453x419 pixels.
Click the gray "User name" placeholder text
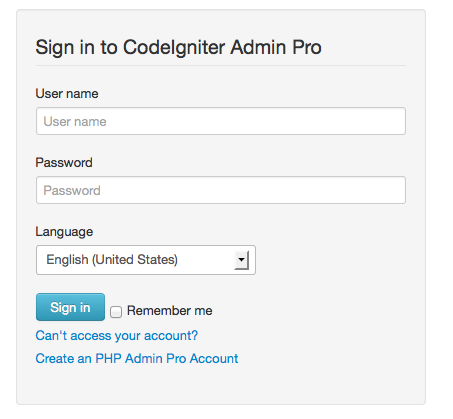pyautogui.click(x=75, y=122)
